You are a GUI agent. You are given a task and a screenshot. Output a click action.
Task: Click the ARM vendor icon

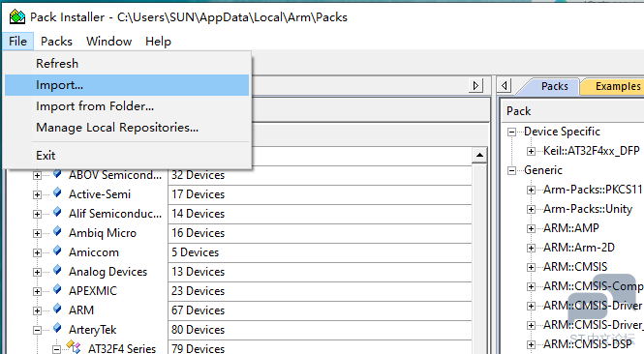(x=57, y=309)
